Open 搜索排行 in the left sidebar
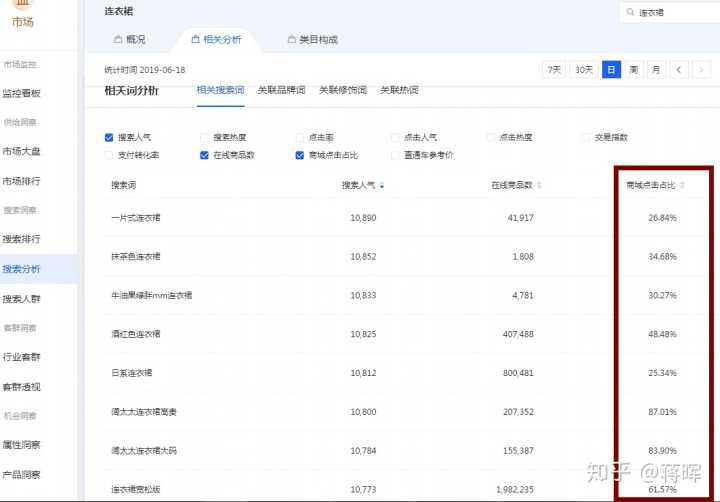Viewport: 720px width, 502px height. (22, 239)
